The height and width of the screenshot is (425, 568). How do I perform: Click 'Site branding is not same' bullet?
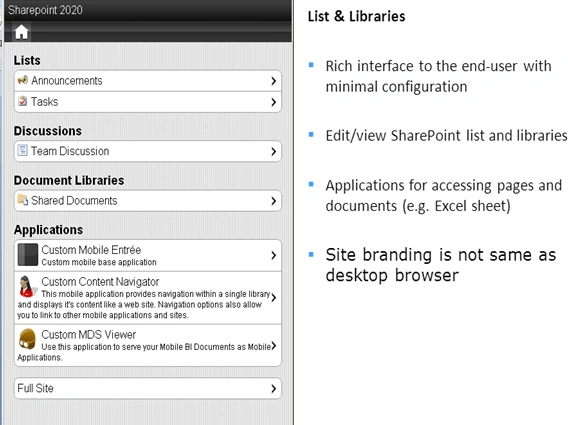point(440,265)
